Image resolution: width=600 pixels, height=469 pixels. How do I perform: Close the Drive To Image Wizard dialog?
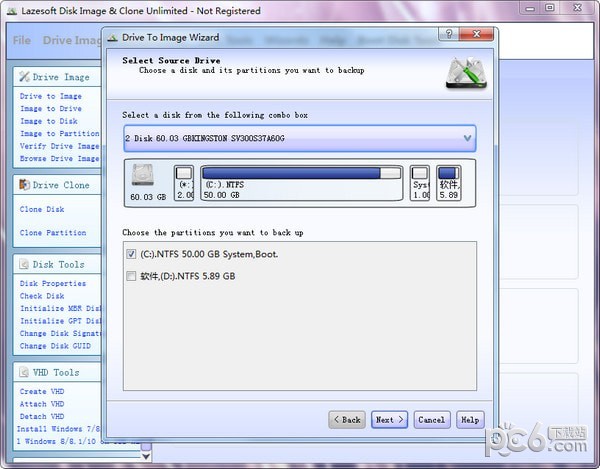click(476, 34)
